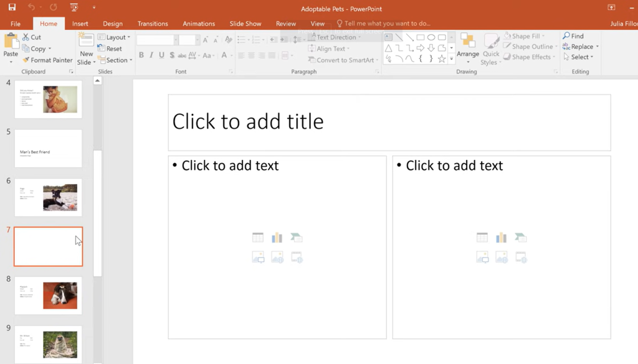This screenshot has width=638, height=364.
Task: Select slide 5 thumbnail in the slide panel
Action: coord(48,148)
